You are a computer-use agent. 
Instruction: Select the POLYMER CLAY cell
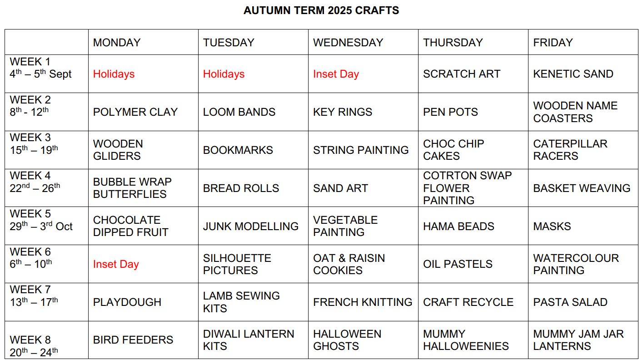(135, 112)
